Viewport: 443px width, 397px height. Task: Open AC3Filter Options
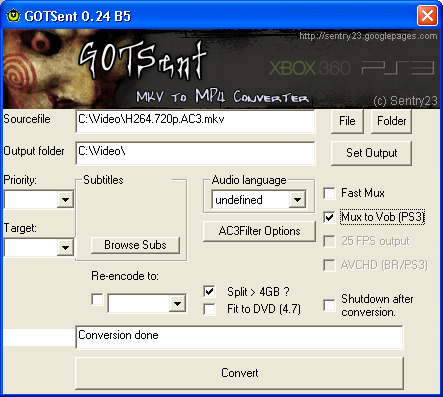[259, 231]
